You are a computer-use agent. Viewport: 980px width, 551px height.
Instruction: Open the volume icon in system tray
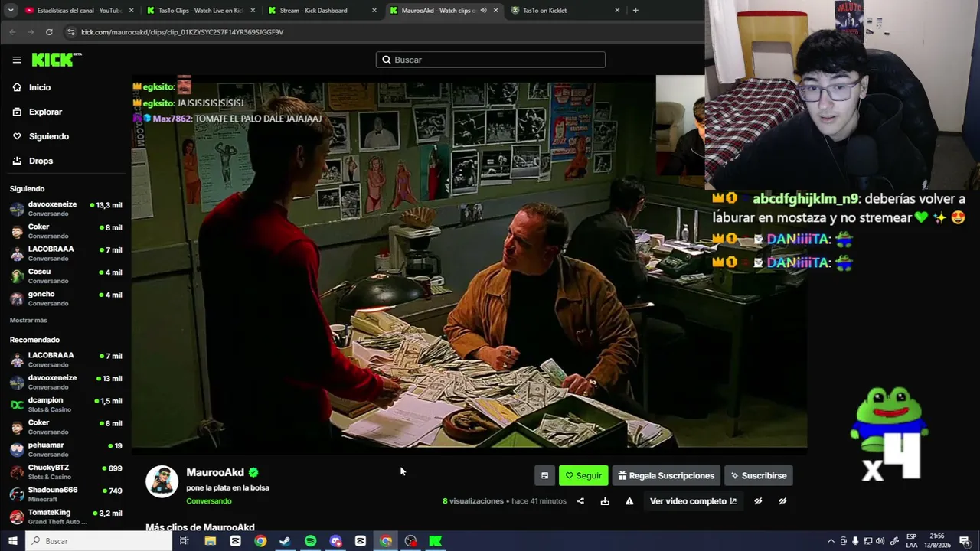click(x=880, y=541)
